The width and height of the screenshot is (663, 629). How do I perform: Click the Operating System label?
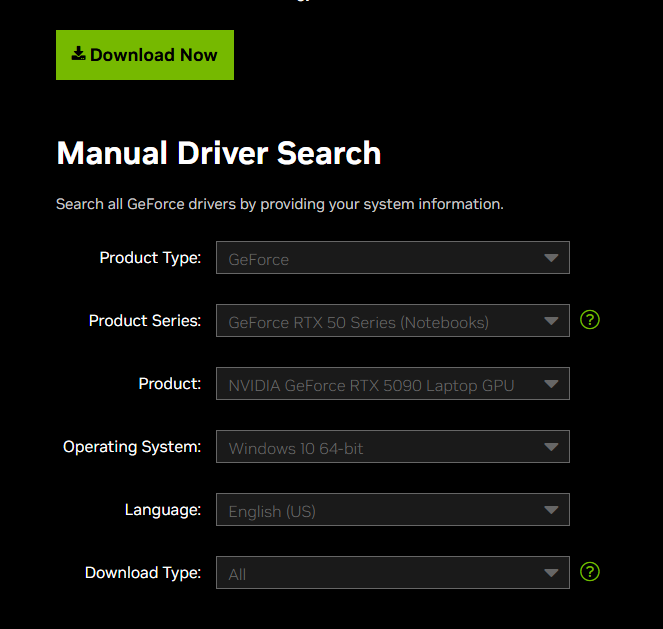pyautogui.click(x=132, y=447)
